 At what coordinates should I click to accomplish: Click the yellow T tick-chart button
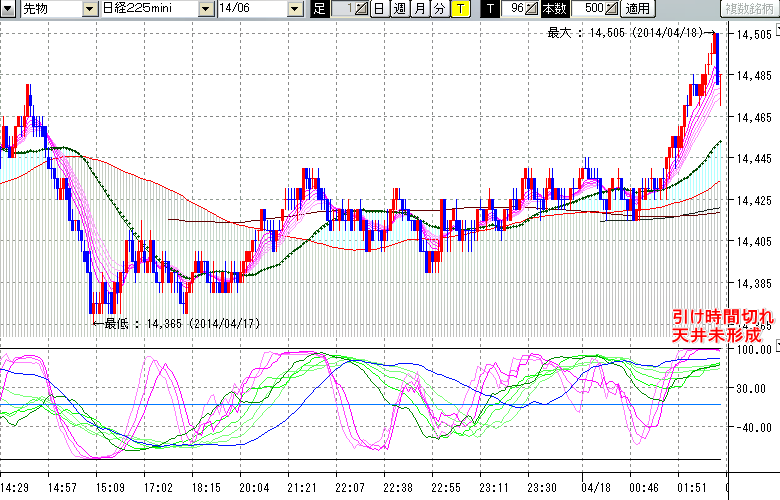pyautogui.click(x=459, y=9)
